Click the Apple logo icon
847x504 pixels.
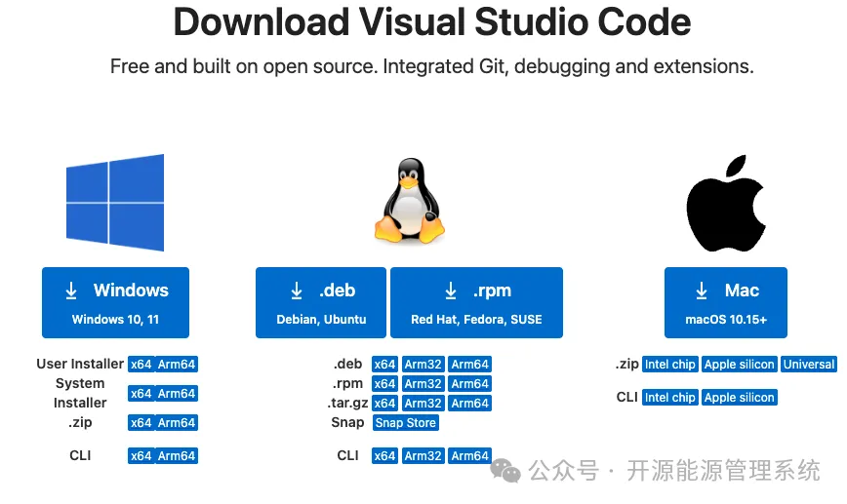click(x=725, y=204)
